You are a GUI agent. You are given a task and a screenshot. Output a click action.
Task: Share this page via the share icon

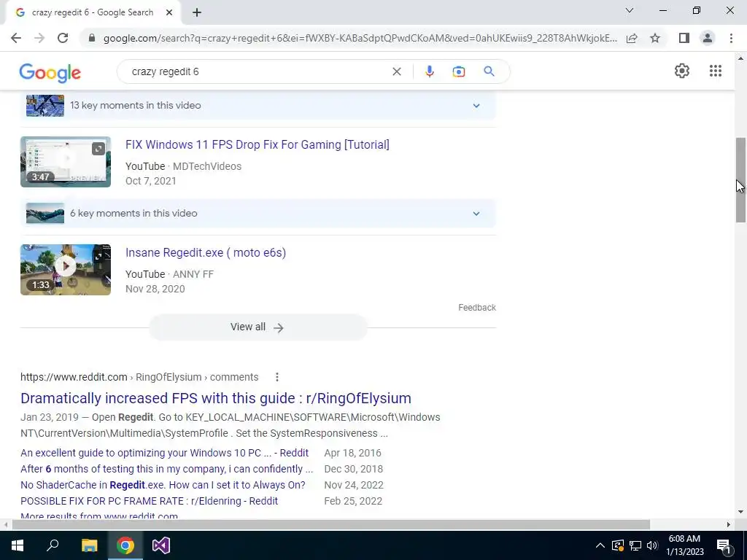coord(632,38)
